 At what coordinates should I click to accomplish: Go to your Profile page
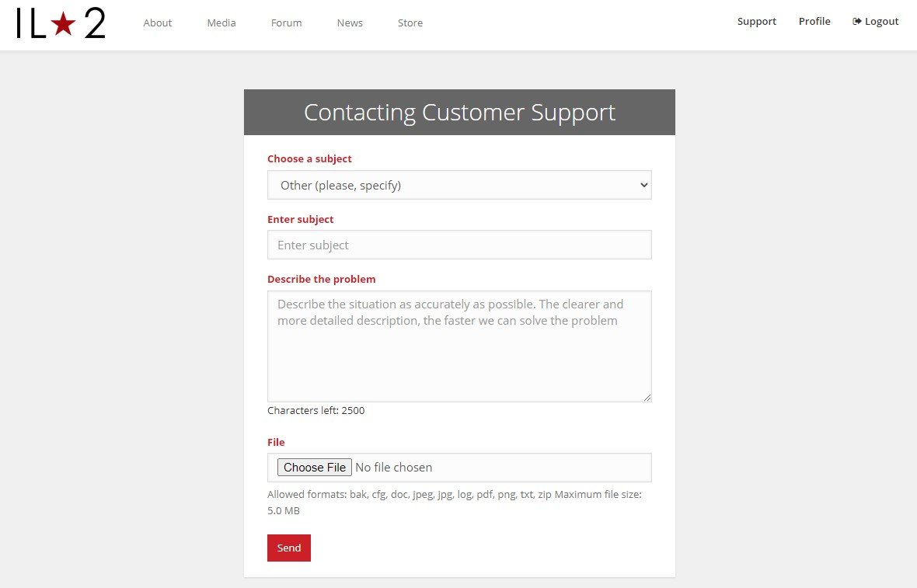pos(814,22)
